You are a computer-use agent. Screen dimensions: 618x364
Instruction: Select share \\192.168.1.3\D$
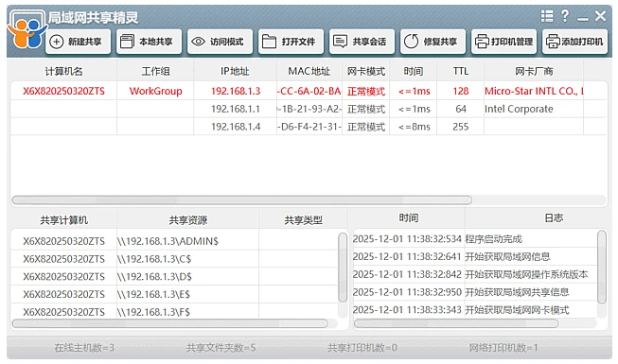(x=154, y=276)
